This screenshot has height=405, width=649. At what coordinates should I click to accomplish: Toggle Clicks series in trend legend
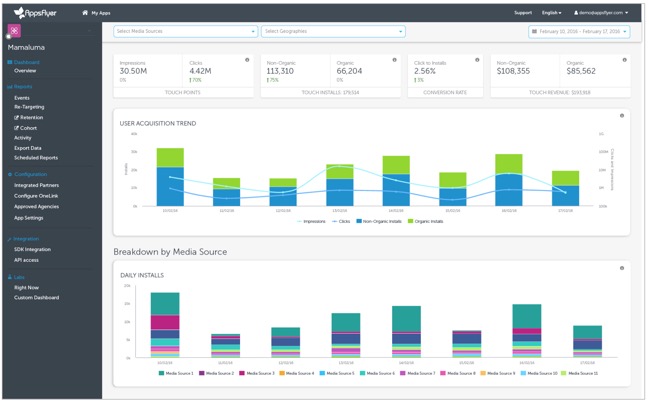click(341, 222)
